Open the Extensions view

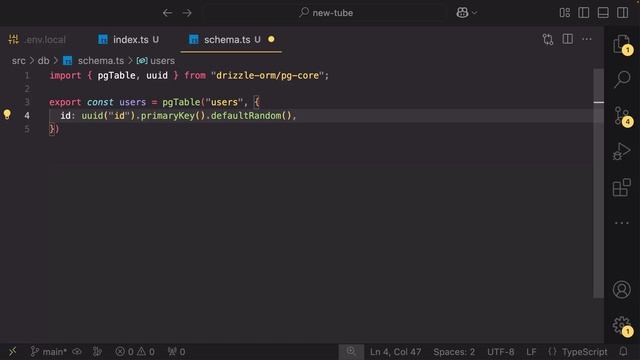point(622,187)
